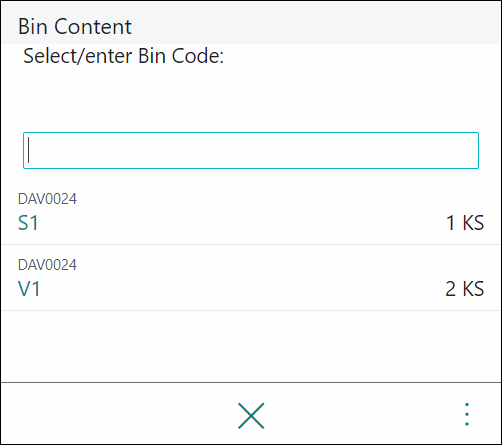
Task: Click the 1 KS quantity value
Action: [x=465, y=223]
